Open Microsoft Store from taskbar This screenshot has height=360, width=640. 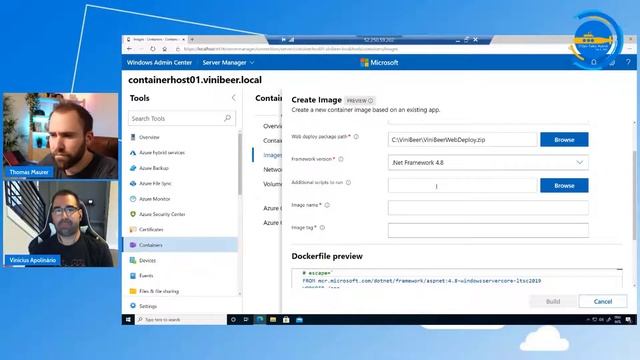click(x=286, y=320)
